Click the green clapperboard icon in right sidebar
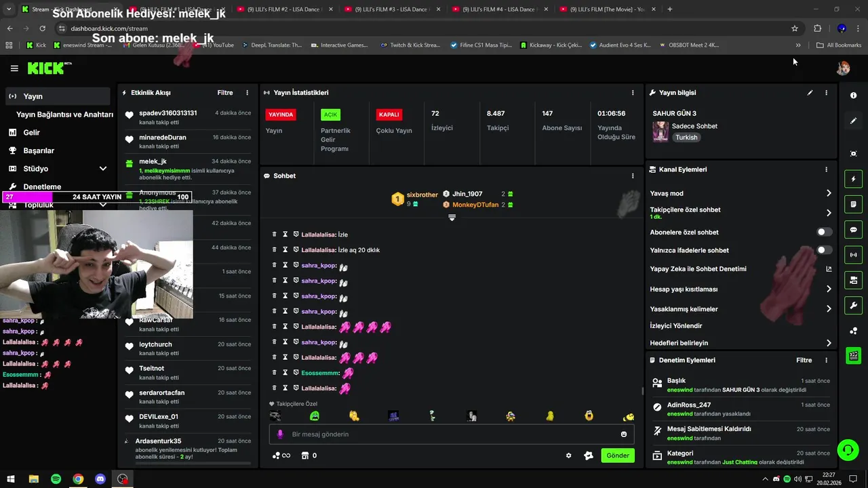This screenshot has width=868, height=488. coord(853,355)
